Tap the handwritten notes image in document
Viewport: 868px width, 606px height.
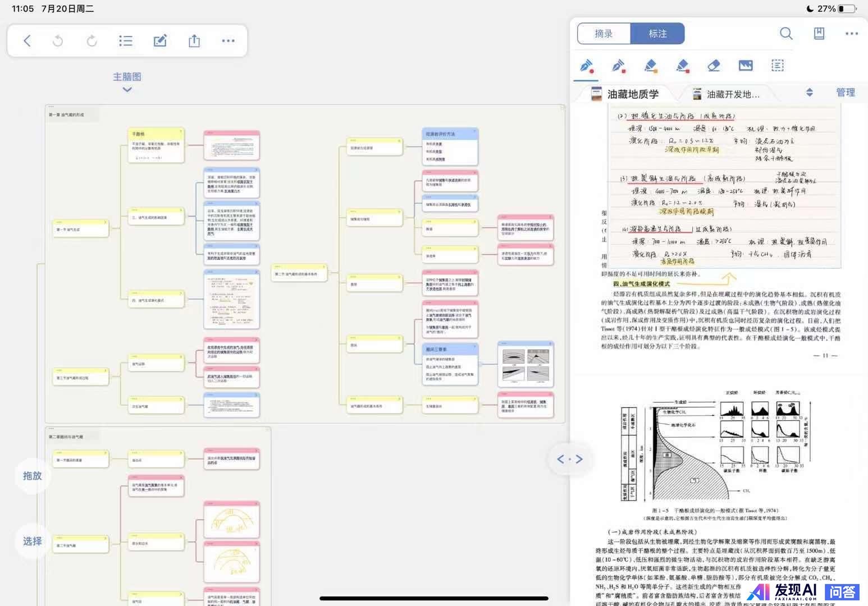724,187
